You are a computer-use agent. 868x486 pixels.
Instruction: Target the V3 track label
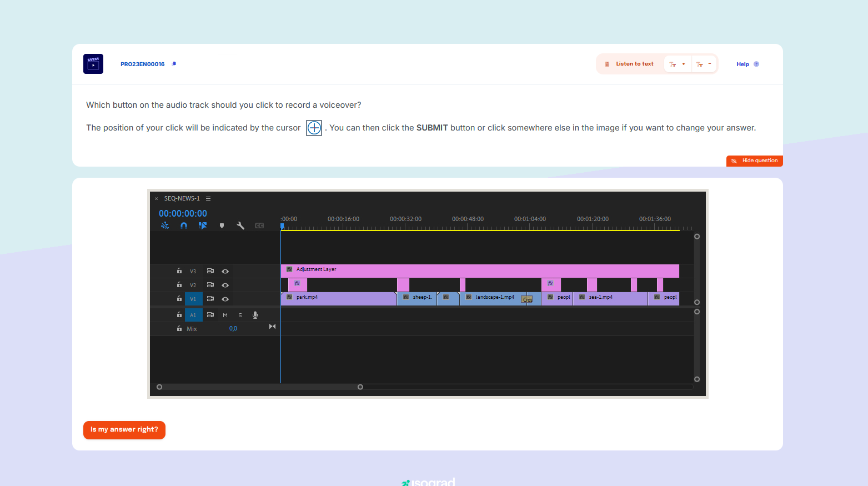coord(193,271)
